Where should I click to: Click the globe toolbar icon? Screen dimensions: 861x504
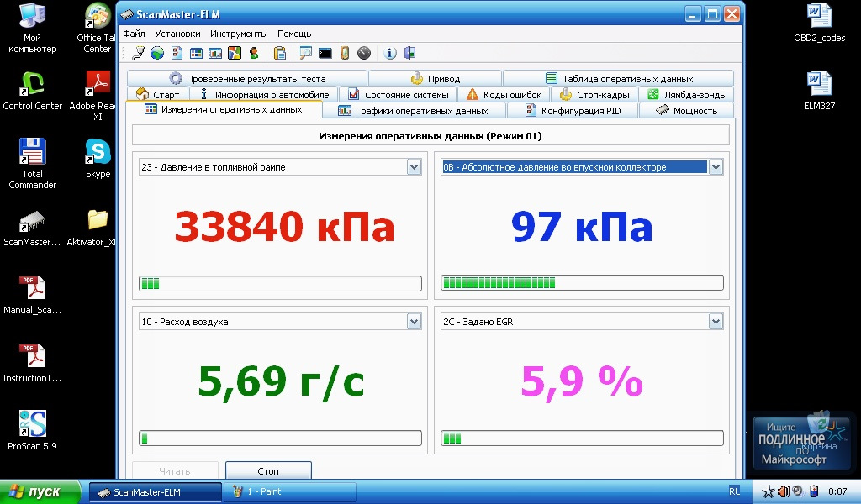tap(157, 53)
